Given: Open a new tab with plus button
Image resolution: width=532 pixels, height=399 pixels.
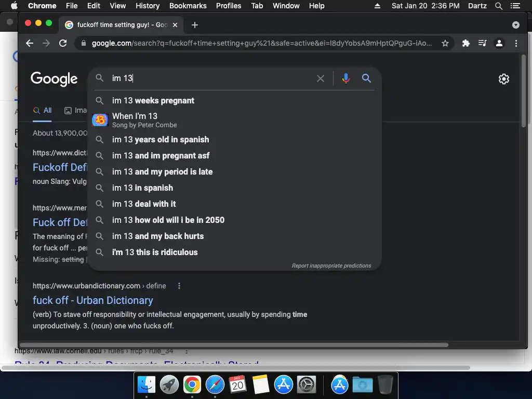Looking at the screenshot, I should click(195, 25).
